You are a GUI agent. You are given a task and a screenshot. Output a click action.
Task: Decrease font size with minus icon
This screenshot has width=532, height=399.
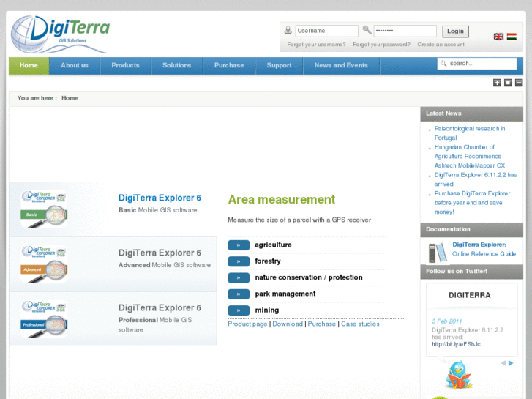519,83
